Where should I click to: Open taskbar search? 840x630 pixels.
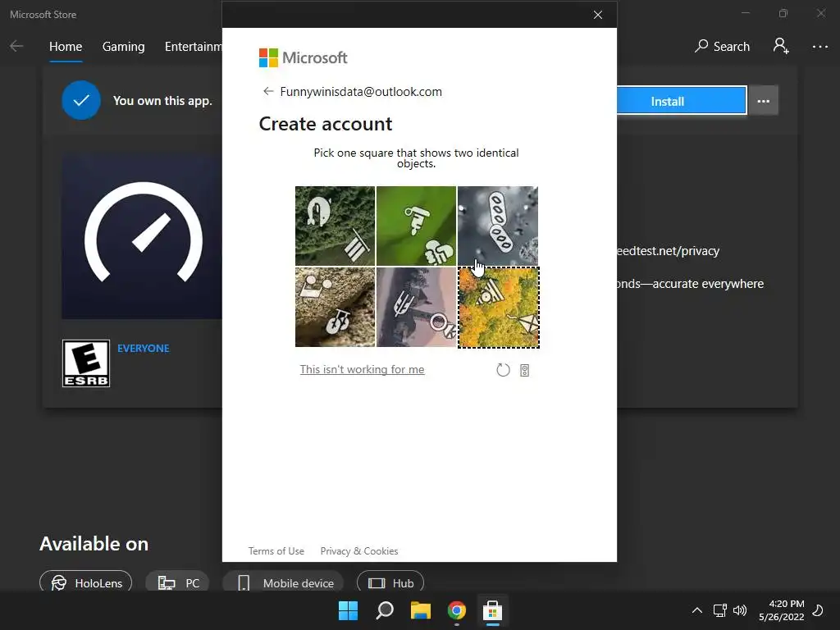(384, 610)
